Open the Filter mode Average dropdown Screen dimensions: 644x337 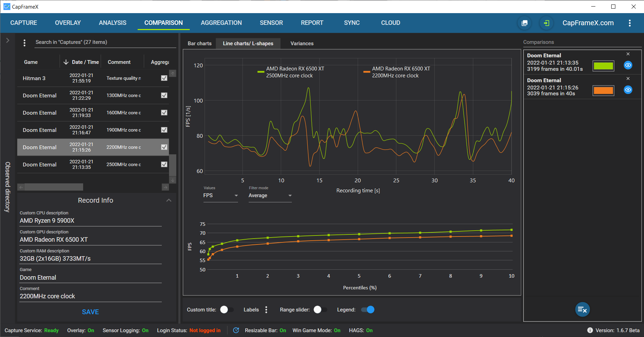[270, 195]
